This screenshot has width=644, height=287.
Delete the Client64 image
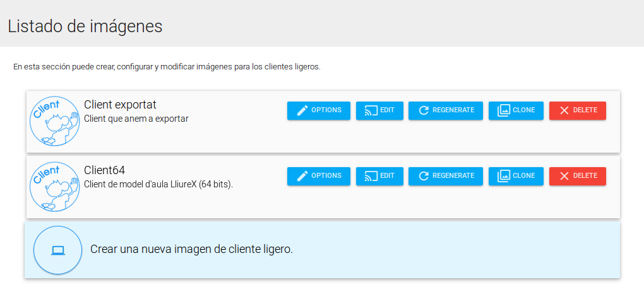point(577,176)
